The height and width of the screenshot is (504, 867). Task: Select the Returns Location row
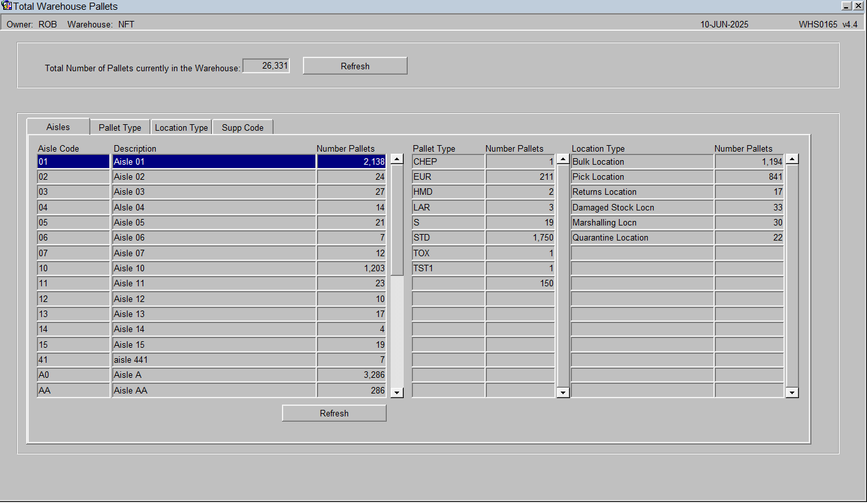(x=642, y=192)
